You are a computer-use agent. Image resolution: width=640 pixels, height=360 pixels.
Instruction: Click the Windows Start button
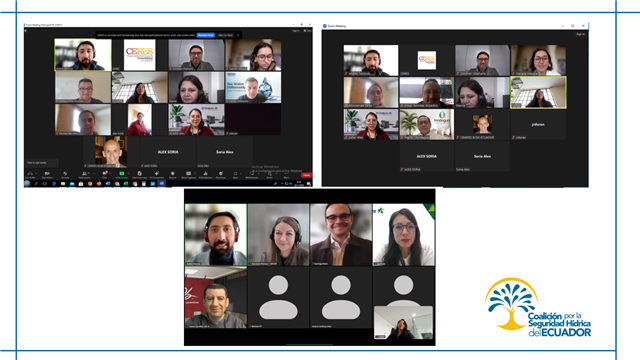pos(27,184)
